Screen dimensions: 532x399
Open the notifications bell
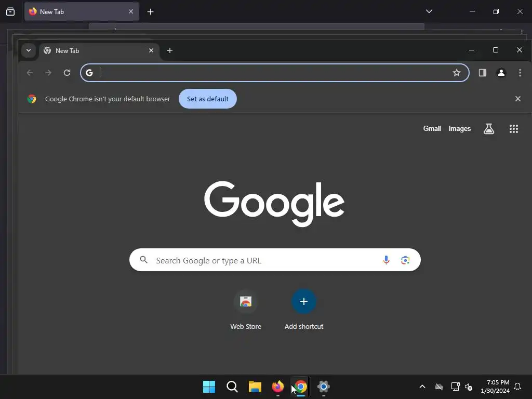tap(517, 387)
